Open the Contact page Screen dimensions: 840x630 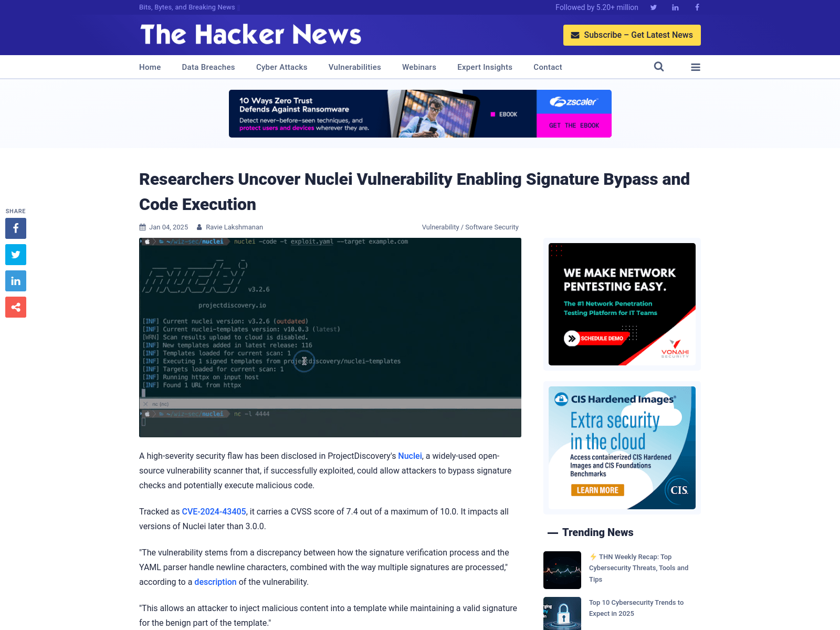pos(548,67)
